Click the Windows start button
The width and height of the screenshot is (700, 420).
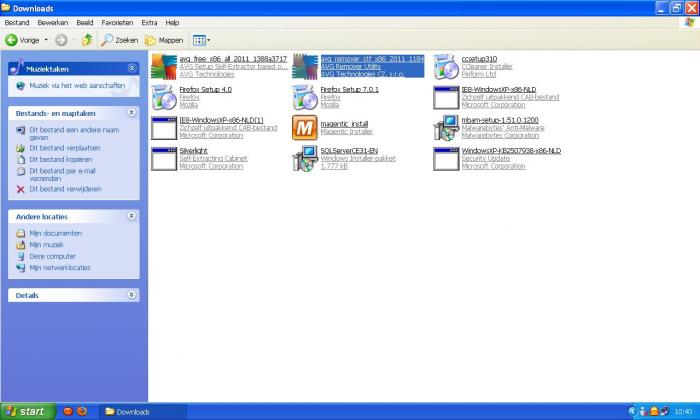click(x=28, y=411)
